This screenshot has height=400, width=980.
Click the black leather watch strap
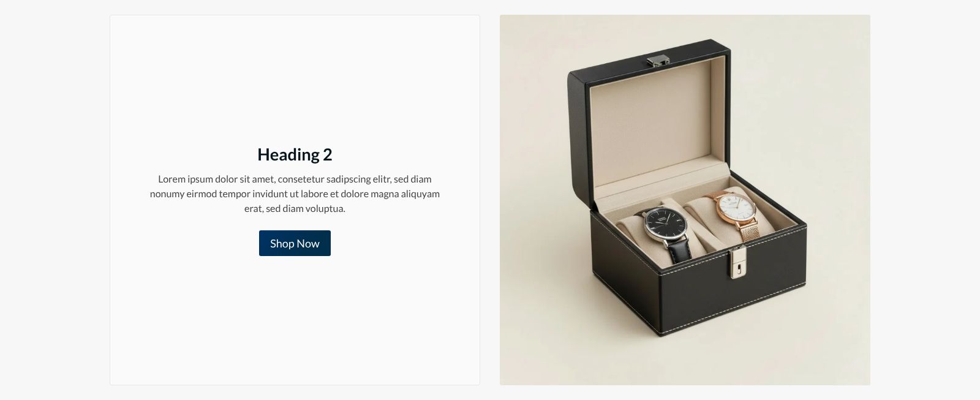click(679, 251)
